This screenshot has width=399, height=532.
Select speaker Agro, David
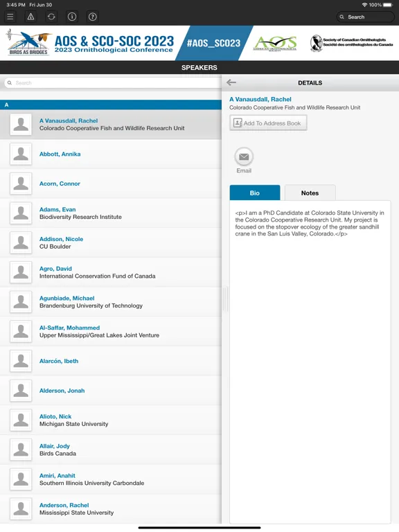[111, 272]
